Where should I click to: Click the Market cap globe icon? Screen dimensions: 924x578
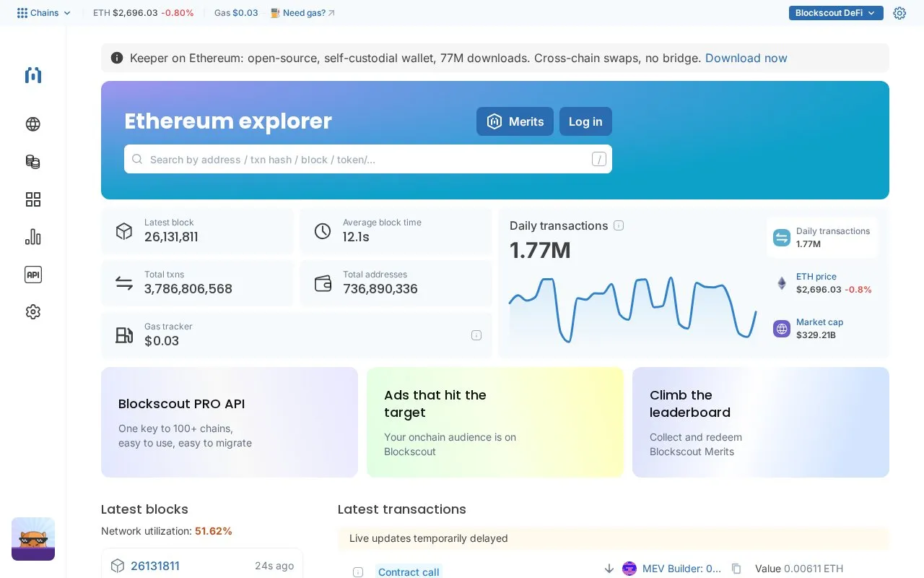[782, 329]
